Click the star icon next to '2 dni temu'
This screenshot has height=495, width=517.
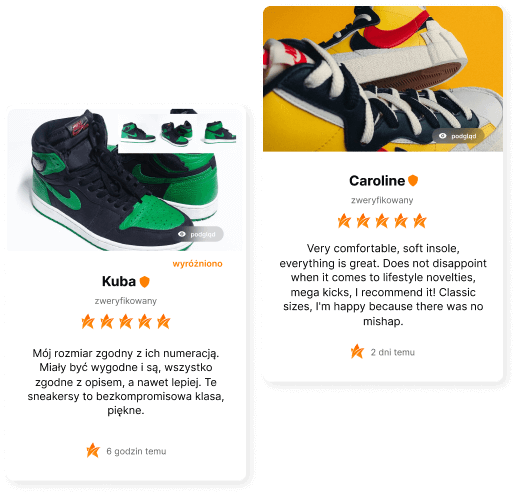click(357, 352)
